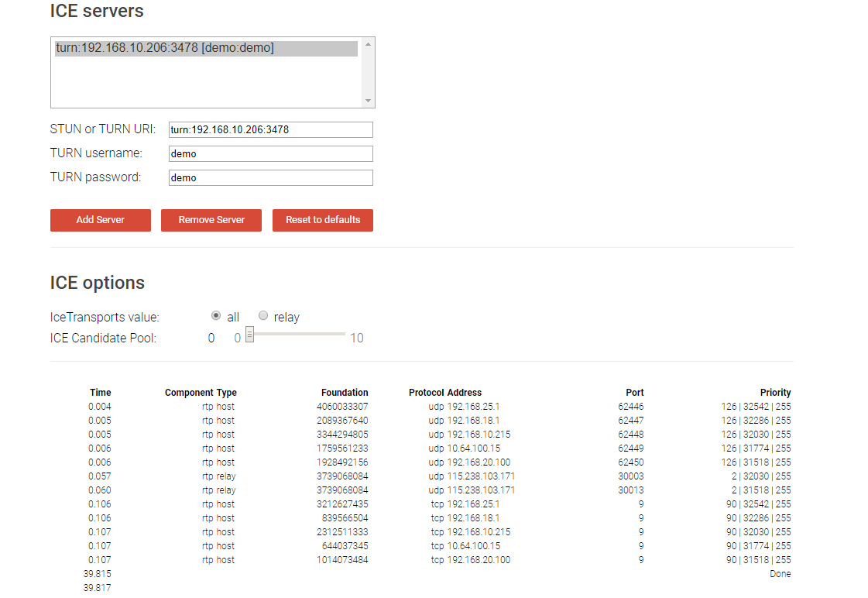Click the Port column header
Screen dimensions: 868x598
tap(634, 392)
